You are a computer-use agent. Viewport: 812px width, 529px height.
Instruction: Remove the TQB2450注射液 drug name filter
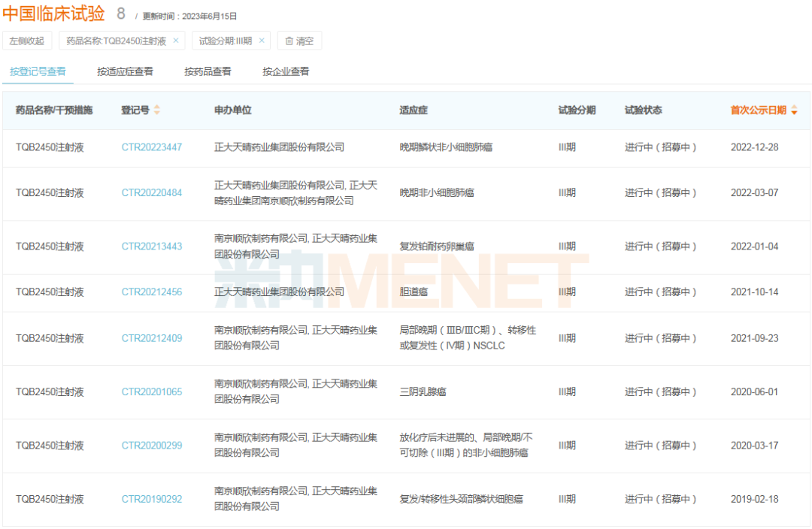point(175,41)
